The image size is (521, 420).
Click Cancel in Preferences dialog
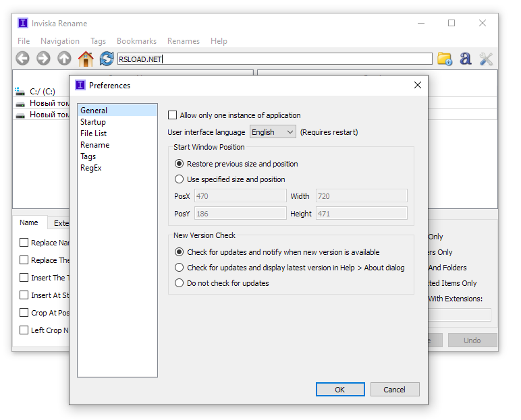tap(395, 390)
